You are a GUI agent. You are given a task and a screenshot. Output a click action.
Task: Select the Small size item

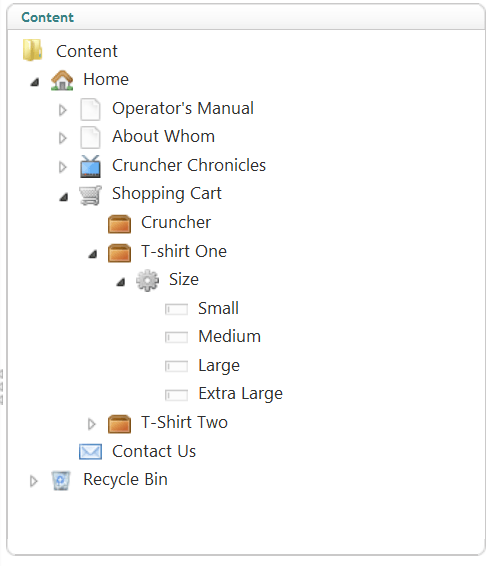[x=218, y=309]
